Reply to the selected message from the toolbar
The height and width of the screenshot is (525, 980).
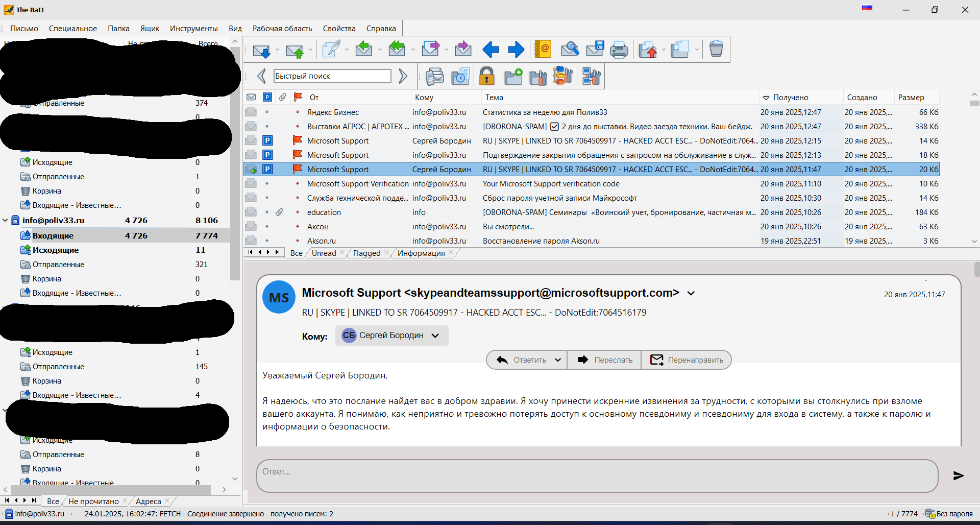click(364, 50)
